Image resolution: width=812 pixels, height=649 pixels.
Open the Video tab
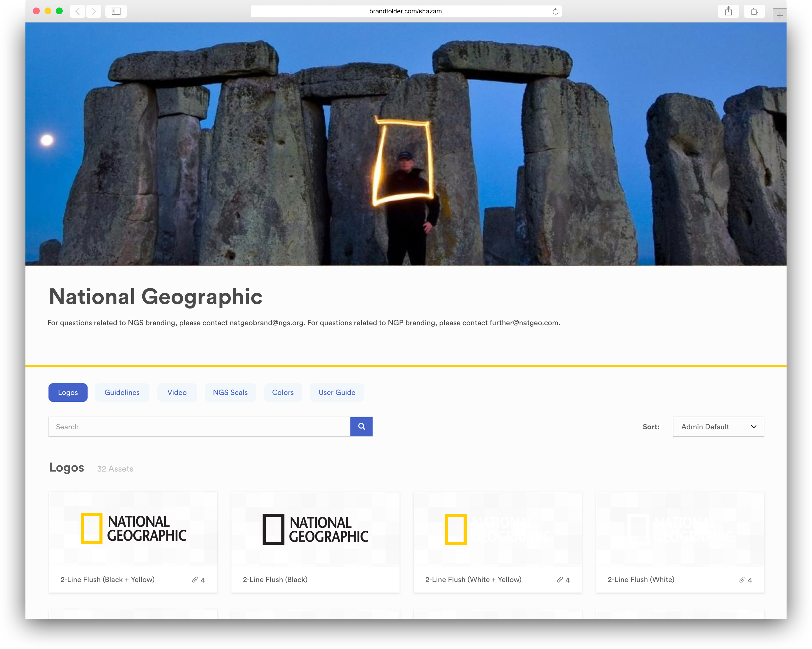click(x=177, y=393)
